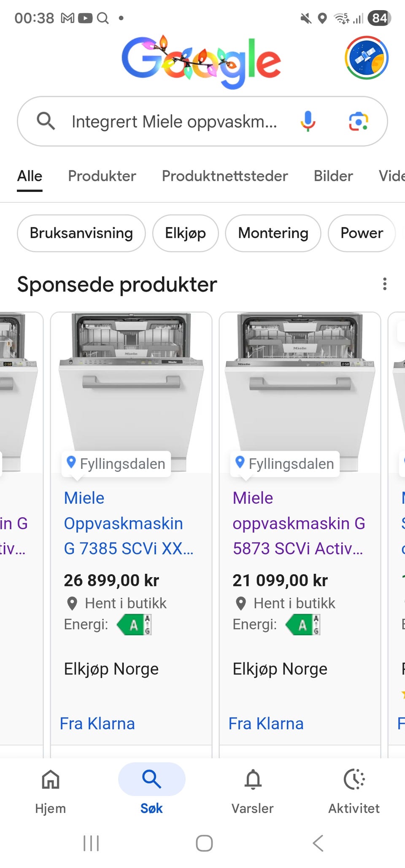Tap the Elkjøp filter chip
This screenshot has width=405, height=868.
coord(186,233)
